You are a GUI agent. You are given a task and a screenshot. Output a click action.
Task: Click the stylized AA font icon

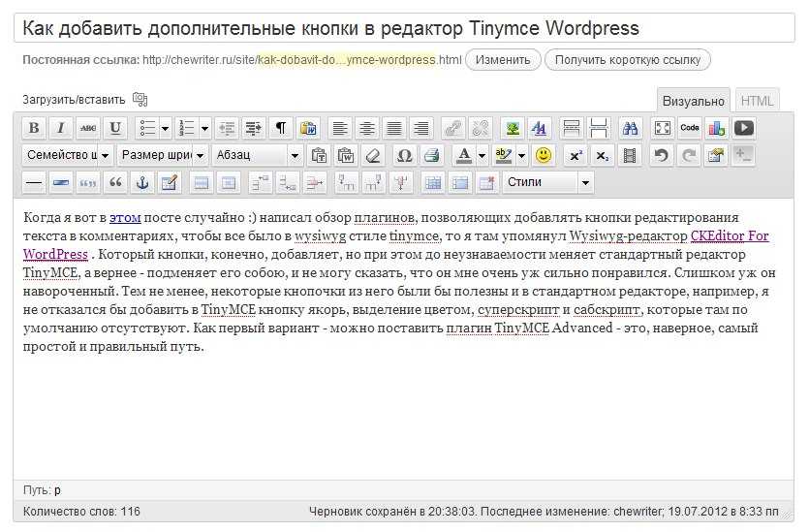[x=539, y=128]
